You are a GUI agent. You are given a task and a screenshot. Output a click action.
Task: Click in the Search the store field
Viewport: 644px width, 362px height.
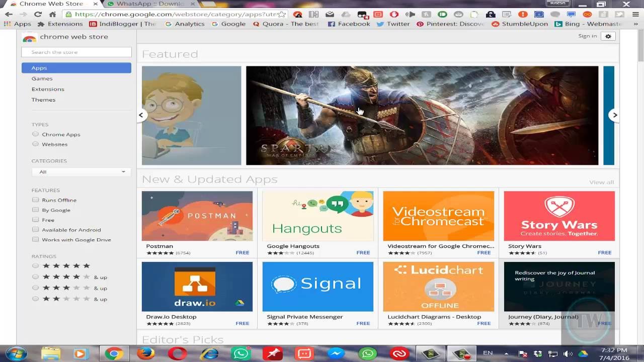click(x=76, y=52)
